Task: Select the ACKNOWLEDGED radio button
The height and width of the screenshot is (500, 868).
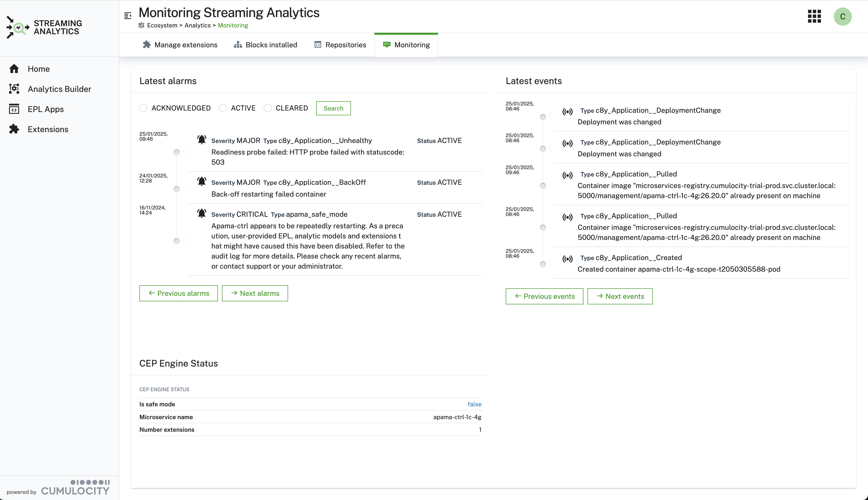Action: point(144,108)
